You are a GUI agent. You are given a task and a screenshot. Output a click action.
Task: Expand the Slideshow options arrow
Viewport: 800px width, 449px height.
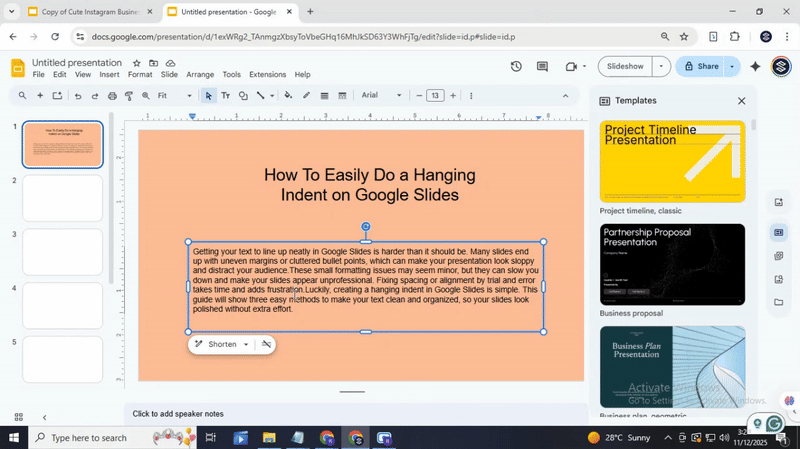pos(660,67)
